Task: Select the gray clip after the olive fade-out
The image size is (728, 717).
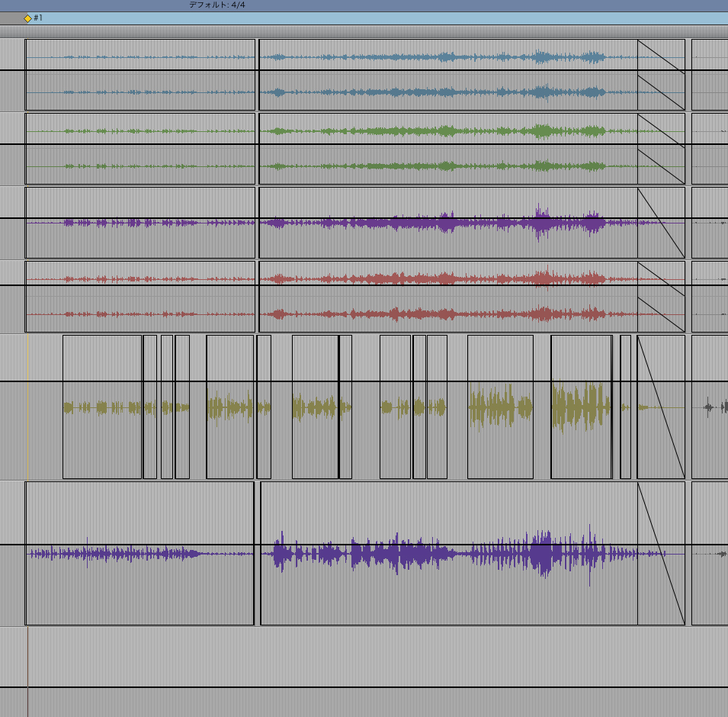Action: pos(710,407)
